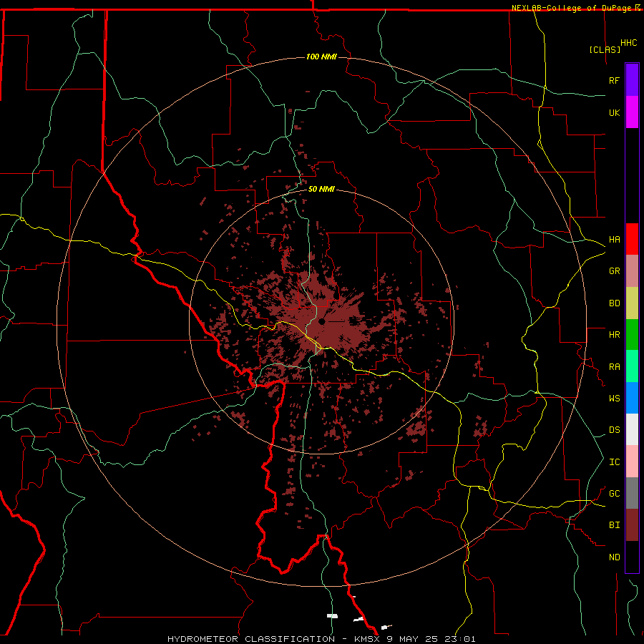Click the 'WS' legend label
The width and height of the screenshot is (644, 644).
[614, 399]
